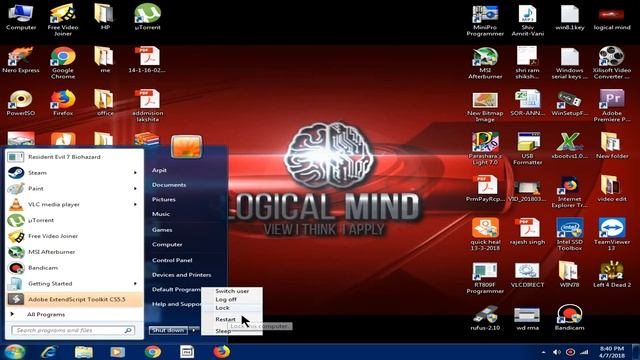
Task: Open Free Video Joiner desktop shortcut
Action: 62,20
